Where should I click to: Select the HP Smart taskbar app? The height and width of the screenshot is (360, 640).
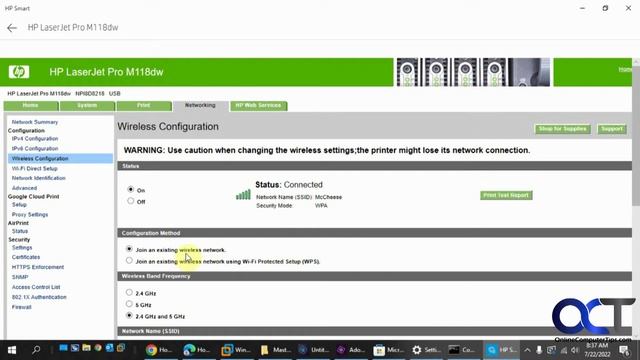(501, 350)
